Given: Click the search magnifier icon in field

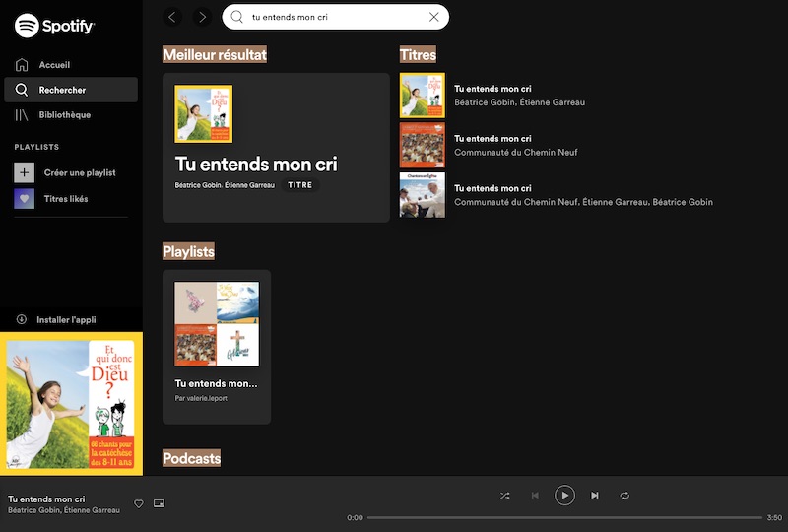Looking at the screenshot, I should point(236,17).
